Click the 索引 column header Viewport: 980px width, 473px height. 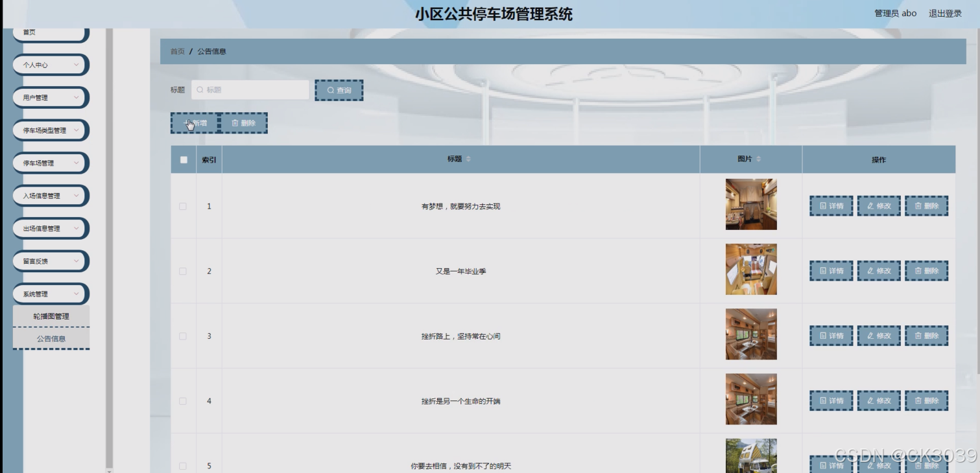point(209,159)
